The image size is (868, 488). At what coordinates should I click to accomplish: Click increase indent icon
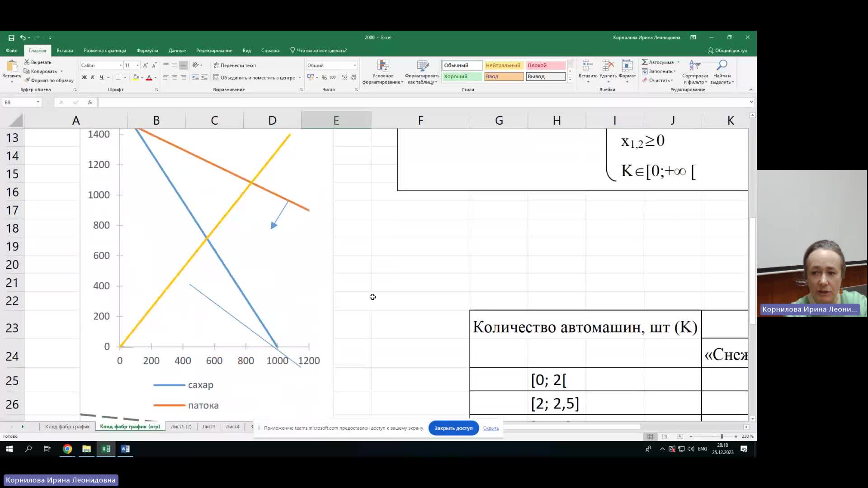tap(204, 77)
